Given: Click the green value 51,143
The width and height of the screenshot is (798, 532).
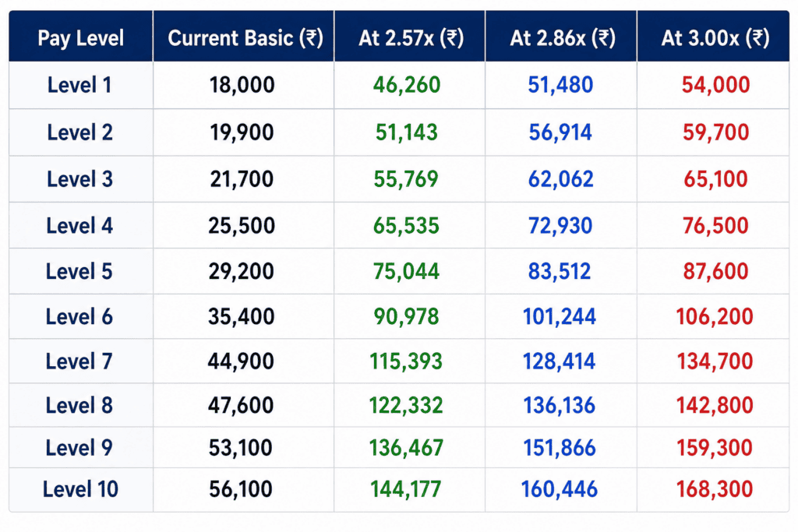Looking at the screenshot, I should (407, 132).
